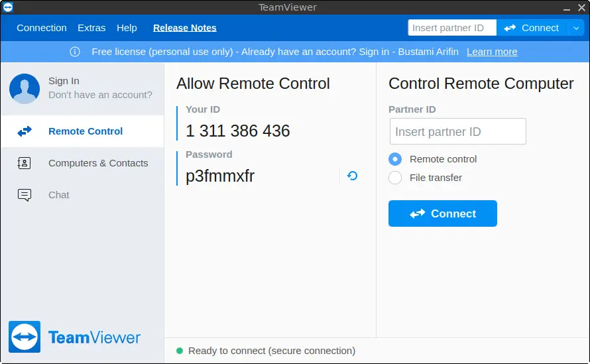Click Sign In in the sidebar

[64, 81]
